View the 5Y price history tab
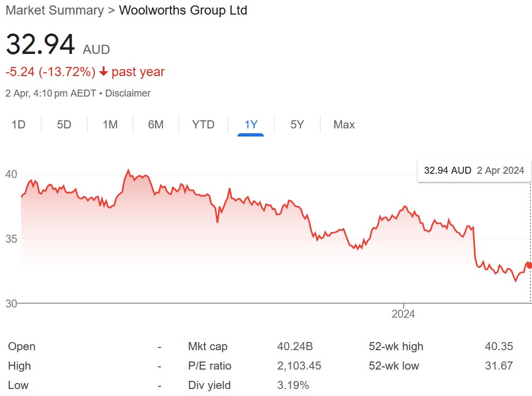This screenshot has height=396, width=532. (297, 125)
